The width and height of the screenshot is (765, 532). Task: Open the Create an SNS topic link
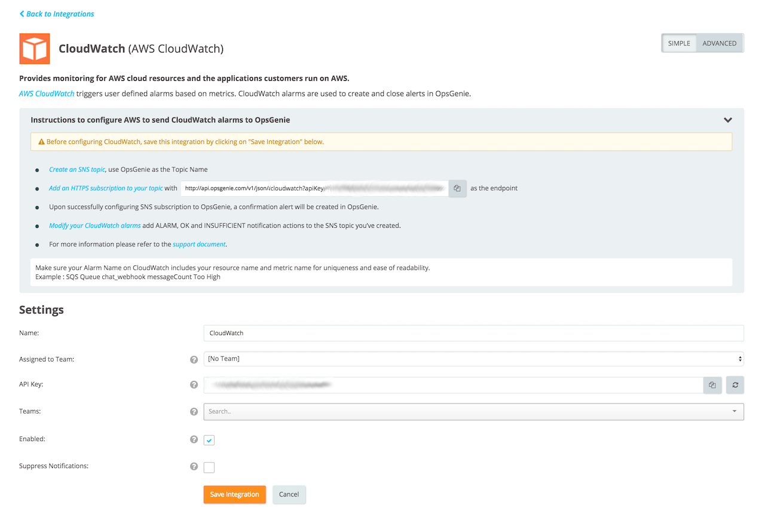click(77, 170)
